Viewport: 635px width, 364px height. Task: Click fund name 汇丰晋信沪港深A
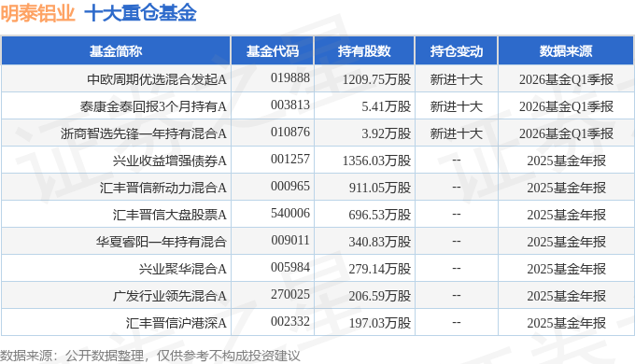coord(176,323)
